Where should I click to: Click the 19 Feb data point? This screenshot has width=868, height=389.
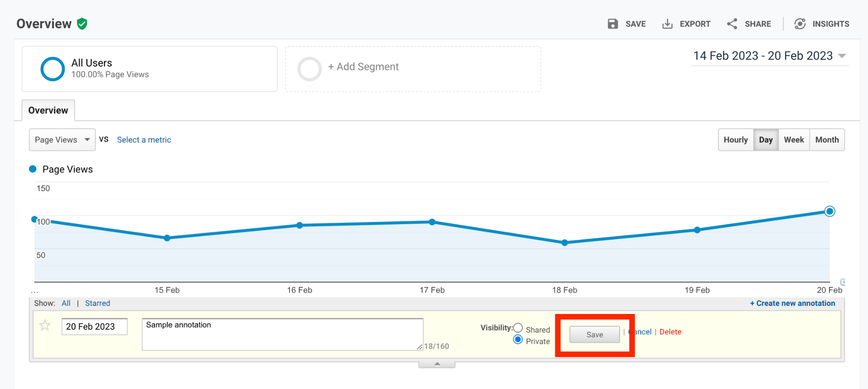[697, 230]
